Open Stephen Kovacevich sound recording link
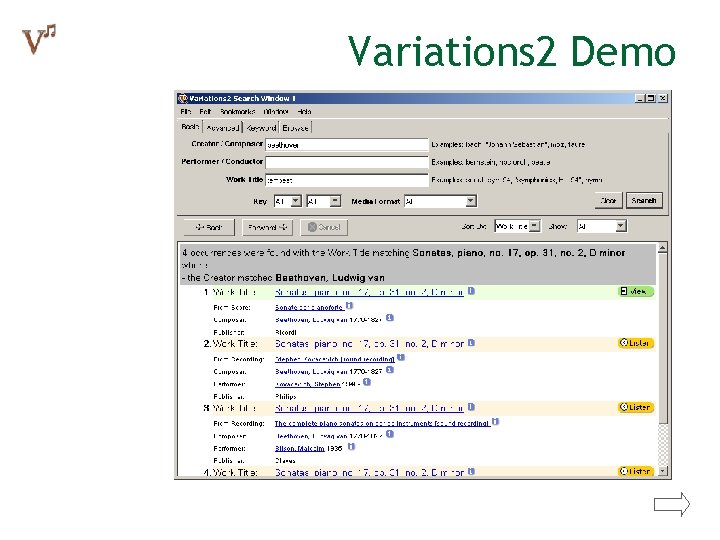Viewport: 720px width, 540px height. [x=335, y=359]
